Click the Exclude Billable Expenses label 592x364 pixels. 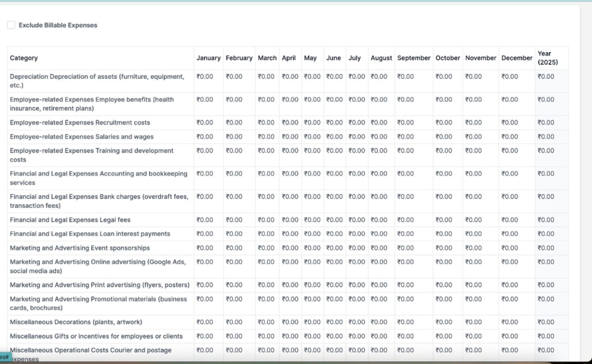coord(58,25)
